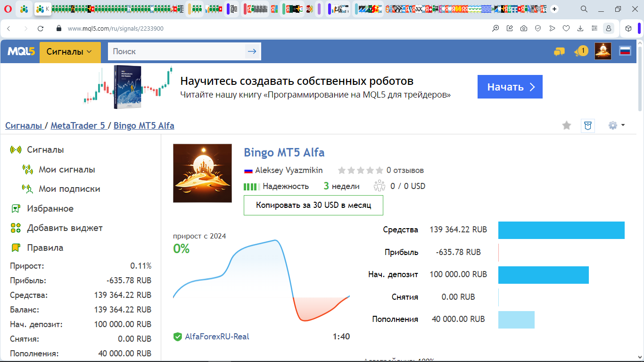644x362 pixels.
Task: Focus the Поиск search field
Action: pos(177,51)
